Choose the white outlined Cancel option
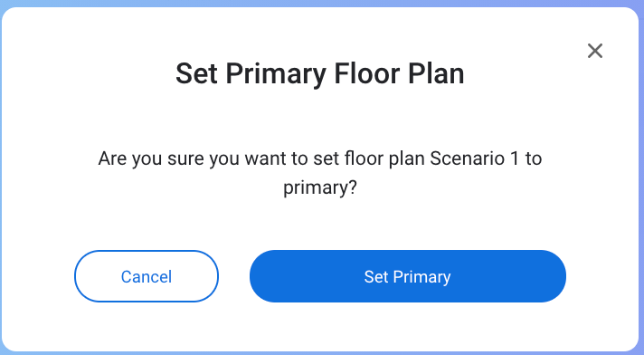This screenshot has width=644, height=355. coord(147,276)
